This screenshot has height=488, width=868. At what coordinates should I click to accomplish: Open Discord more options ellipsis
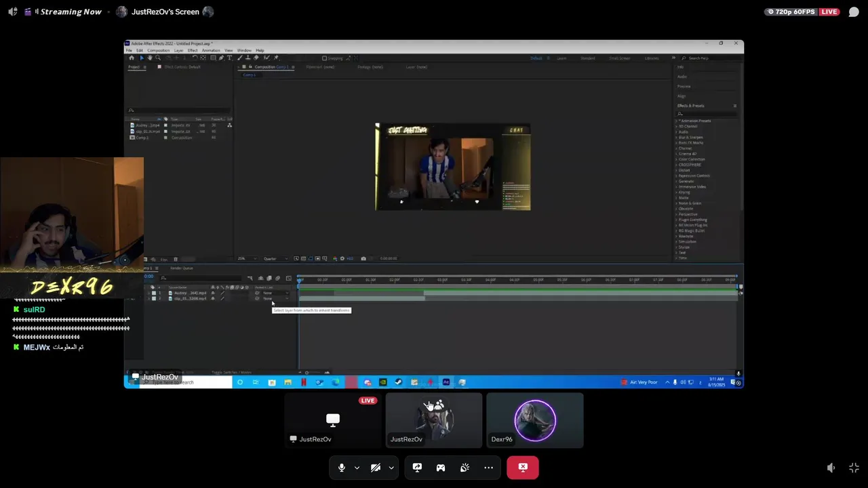coord(488,468)
